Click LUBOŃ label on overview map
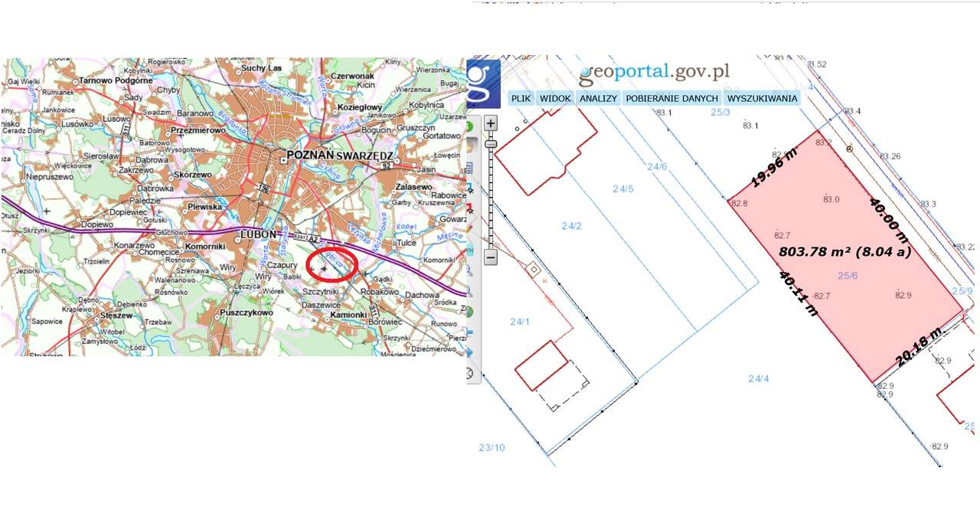 click(257, 233)
